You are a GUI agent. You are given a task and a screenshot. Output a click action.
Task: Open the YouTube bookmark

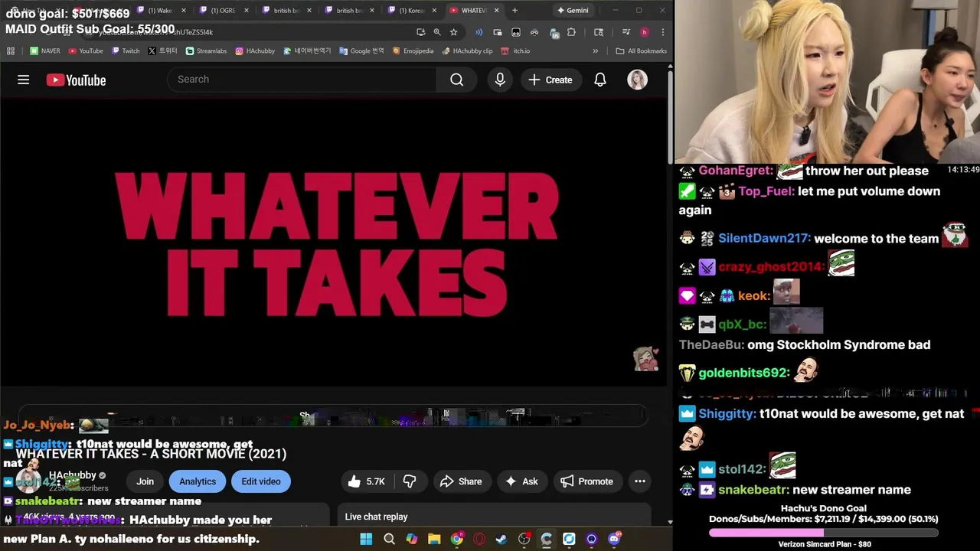(85, 51)
